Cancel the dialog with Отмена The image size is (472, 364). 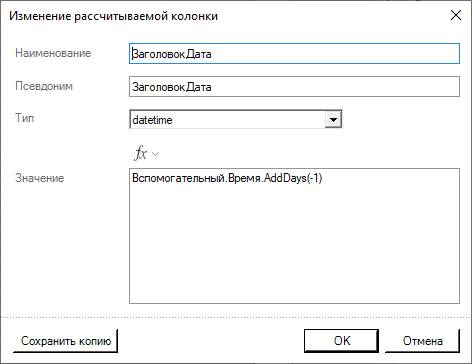[423, 341]
